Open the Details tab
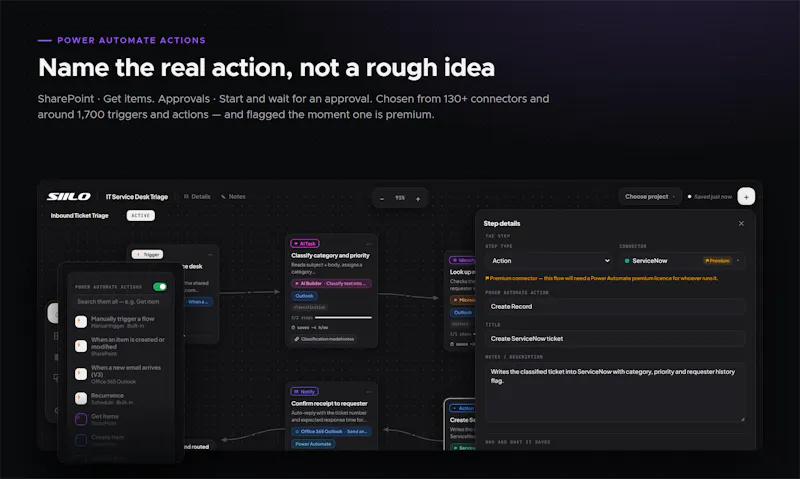The width and height of the screenshot is (800, 479). click(x=197, y=196)
